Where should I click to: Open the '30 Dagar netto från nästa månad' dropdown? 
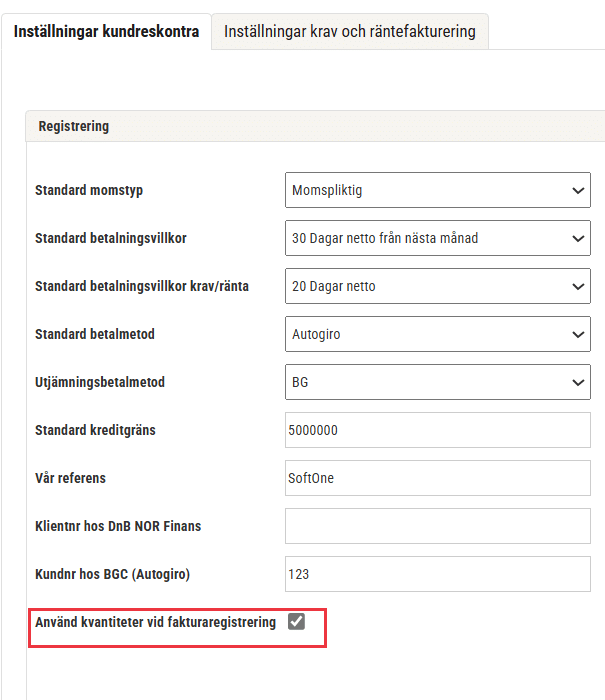coord(438,238)
